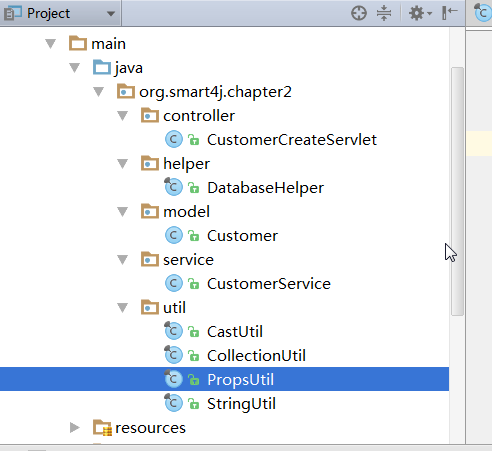Image resolution: width=492 pixels, height=451 pixels.
Task: Collapse the helper package
Action: [x=122, y=164]
